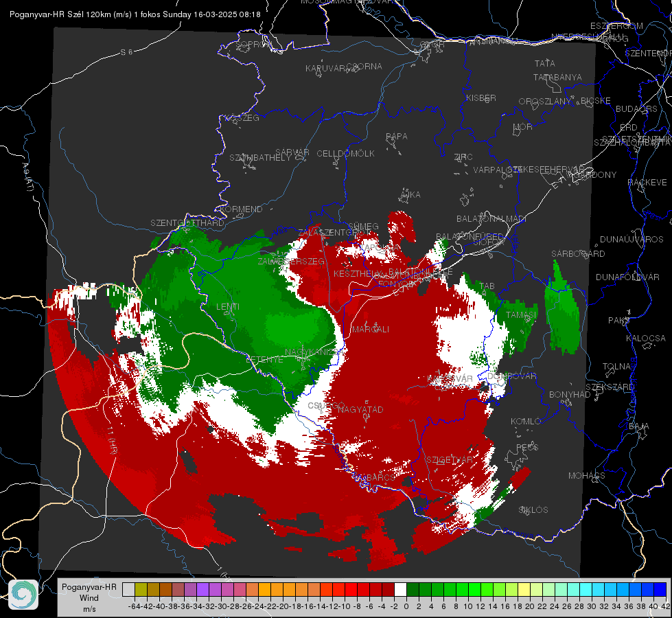Click the TOLNA city label

coord(616,366)
